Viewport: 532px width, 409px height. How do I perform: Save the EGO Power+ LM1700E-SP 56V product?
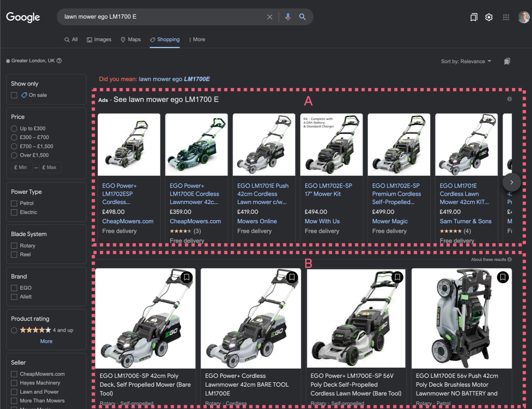(x=397, y=277)
